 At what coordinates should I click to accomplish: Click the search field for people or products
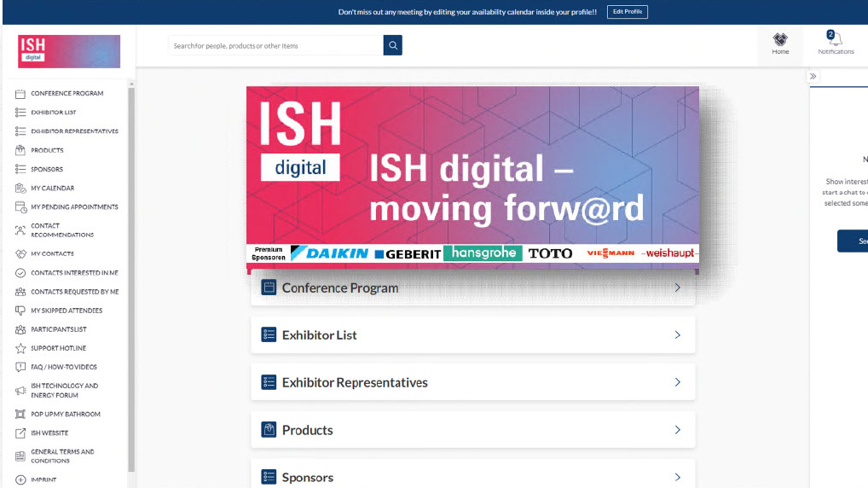tap(275, 45)
